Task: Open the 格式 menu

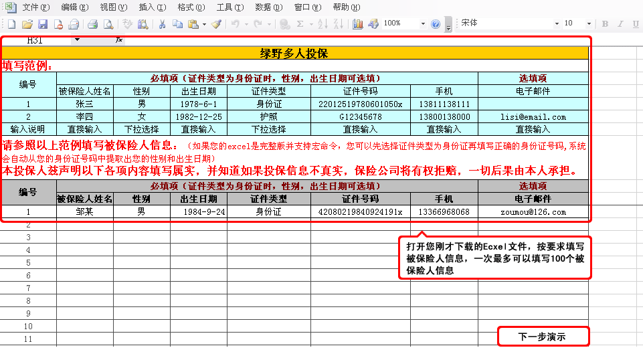Action: [191, 7]
